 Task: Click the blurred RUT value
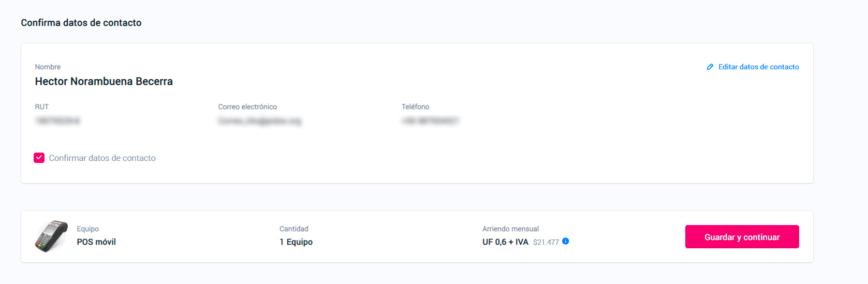57,121
